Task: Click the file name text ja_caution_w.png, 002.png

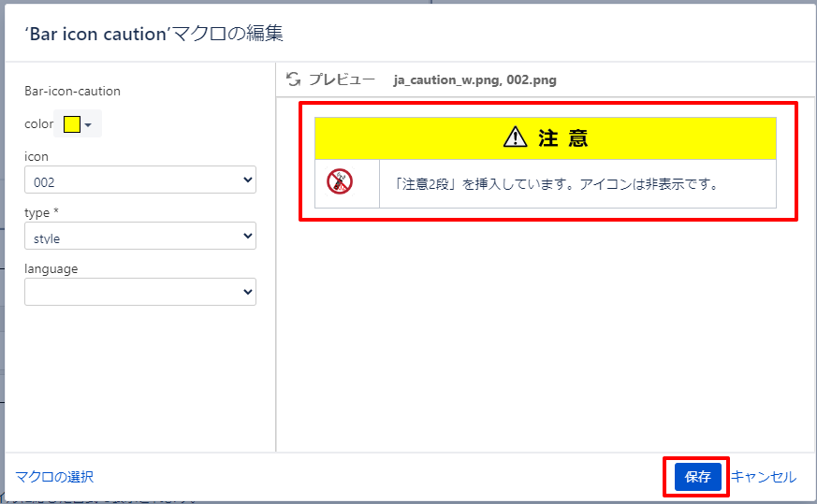Action: (474, 80)
